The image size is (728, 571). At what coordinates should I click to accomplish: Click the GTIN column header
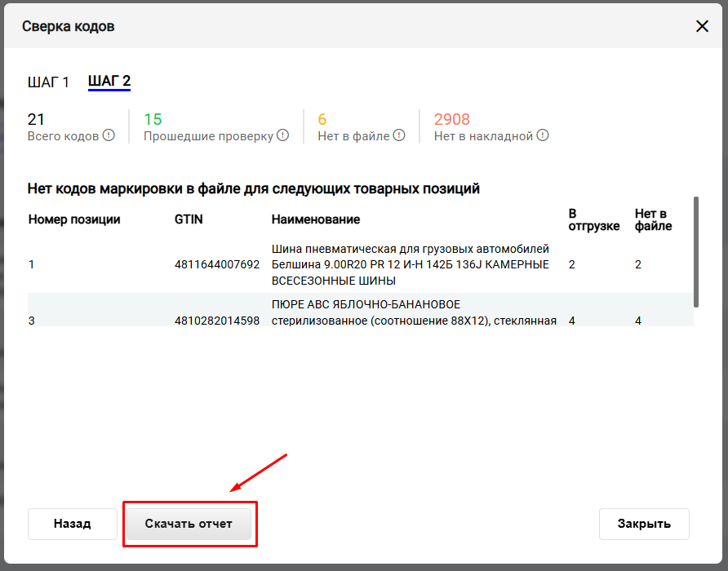pos(189,219)
